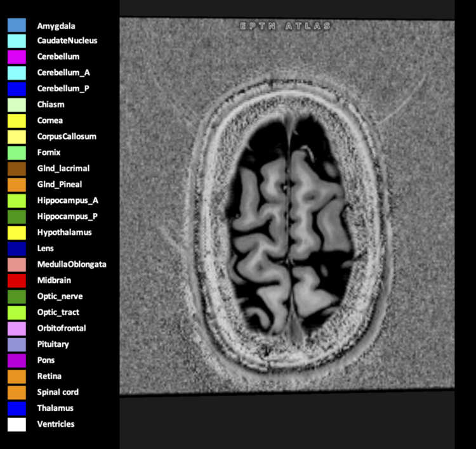Click the Fornix label
The width and height of the screenshot is (476, 449).
(49, 153)
